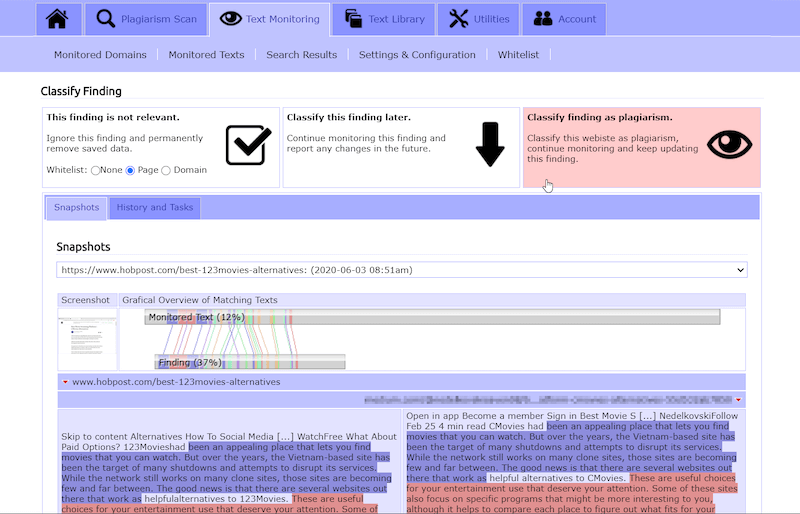Switch to the History and Tasks tab

155,208
